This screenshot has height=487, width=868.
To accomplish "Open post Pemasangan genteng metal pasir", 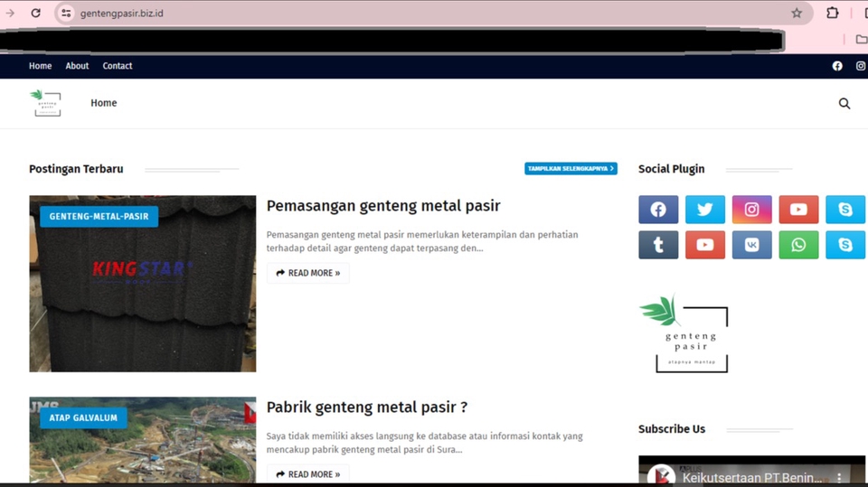I will [x=383, y=206].
